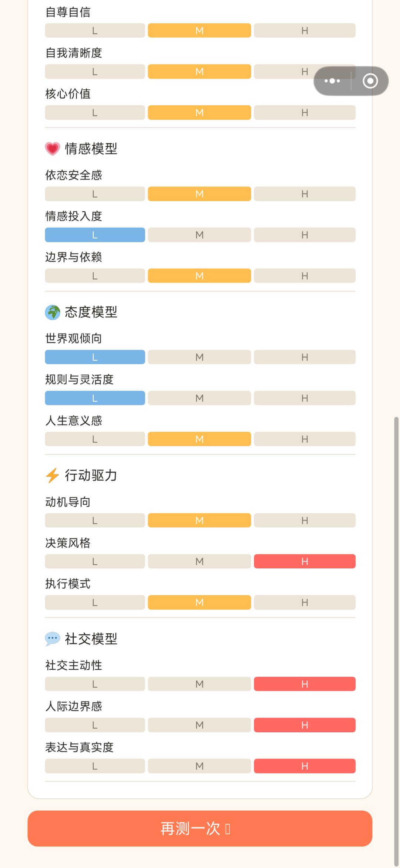
Task: Choose L level under 社交主动性
Action: point(95,684)
